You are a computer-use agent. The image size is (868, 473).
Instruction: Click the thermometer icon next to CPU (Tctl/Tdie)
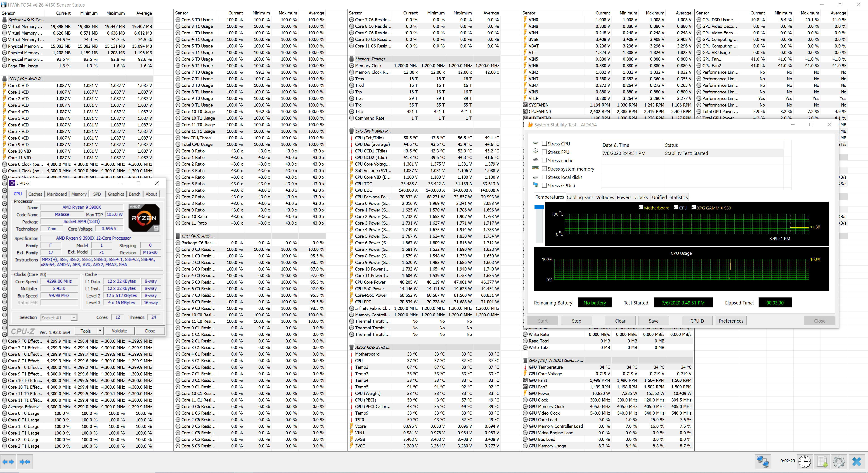tap(351, 138)
